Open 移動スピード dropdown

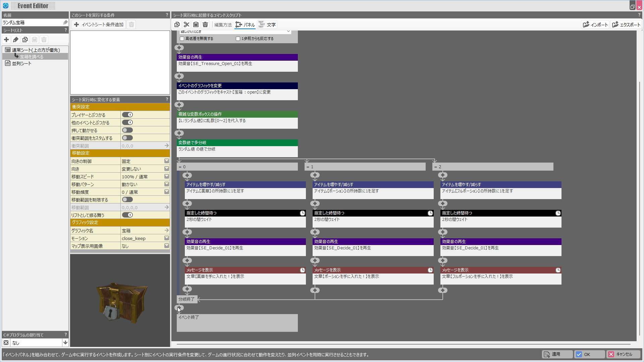[167, 176]
